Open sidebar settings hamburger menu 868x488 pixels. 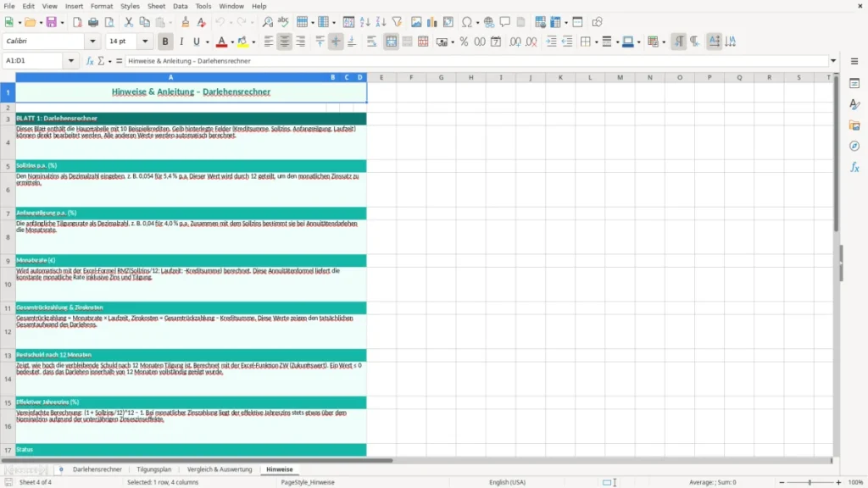(x=854, y=61)
